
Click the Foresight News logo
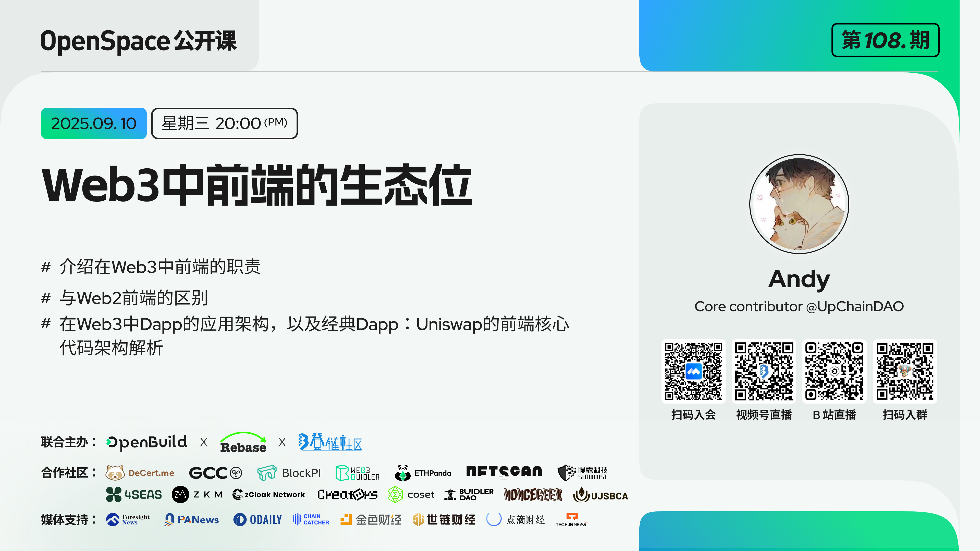point(128,519)
